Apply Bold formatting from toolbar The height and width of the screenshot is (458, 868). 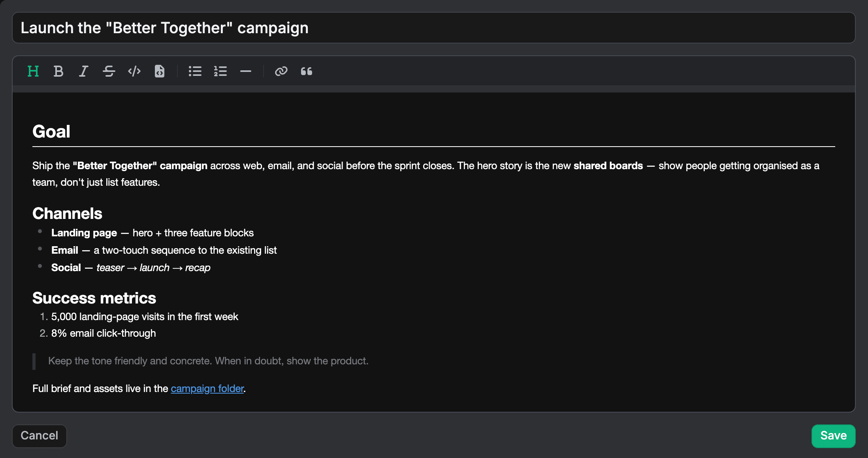pyautogui.click(x=58, y=72)
